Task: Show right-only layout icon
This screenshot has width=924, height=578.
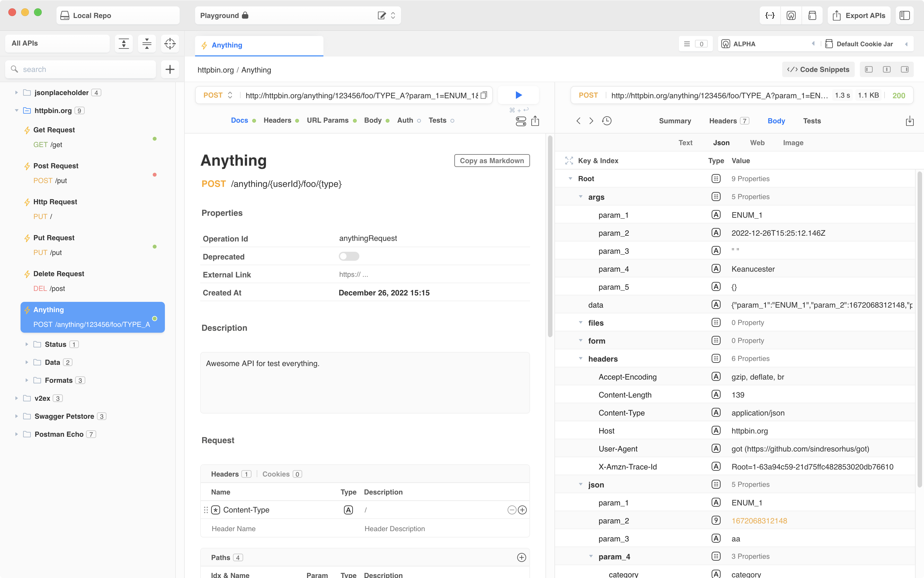Action: (x=904, y=69)
